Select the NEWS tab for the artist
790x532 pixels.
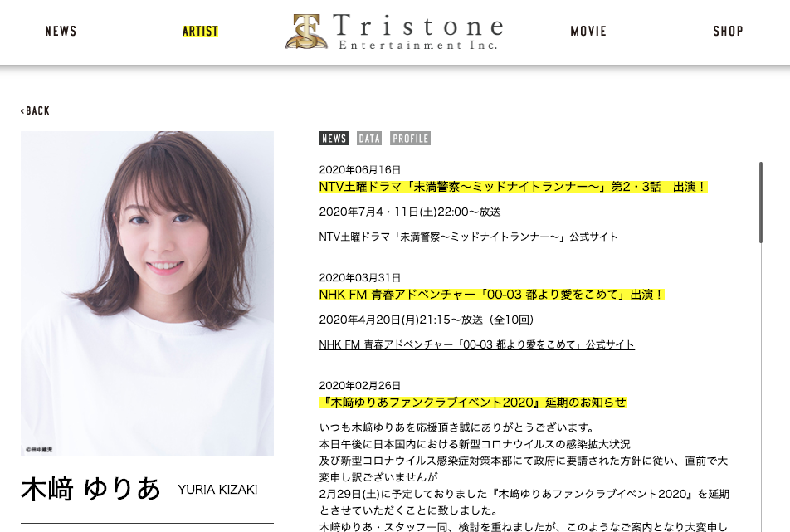click(334, 139)
